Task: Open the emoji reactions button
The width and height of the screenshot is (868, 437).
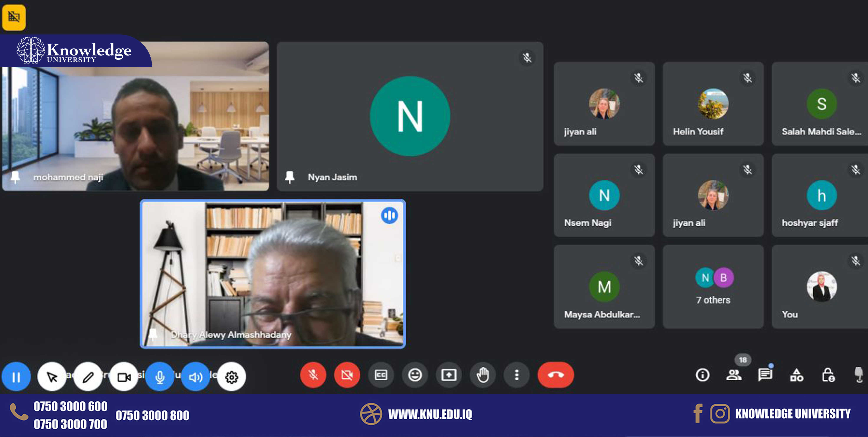Action: coord(415,375)
